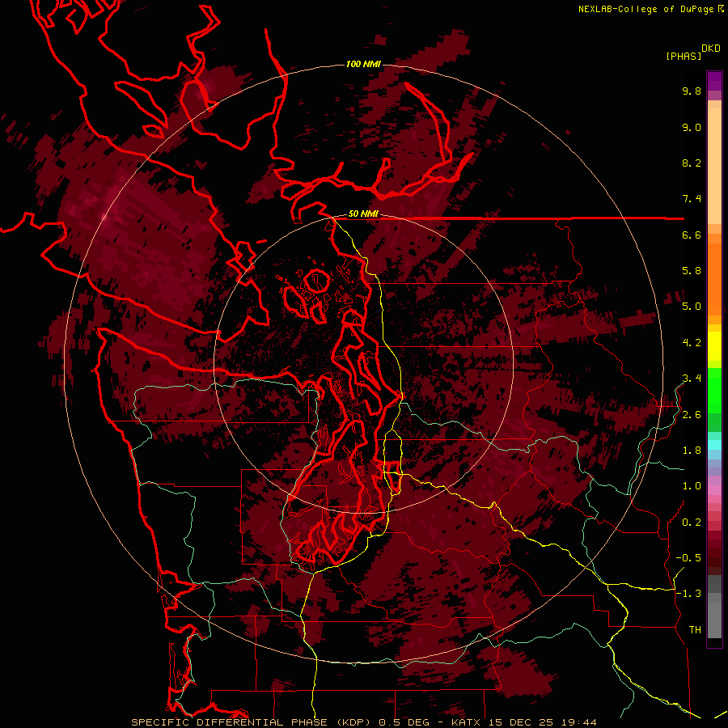Click the KDP product caption at the bottom

point(363,722)
